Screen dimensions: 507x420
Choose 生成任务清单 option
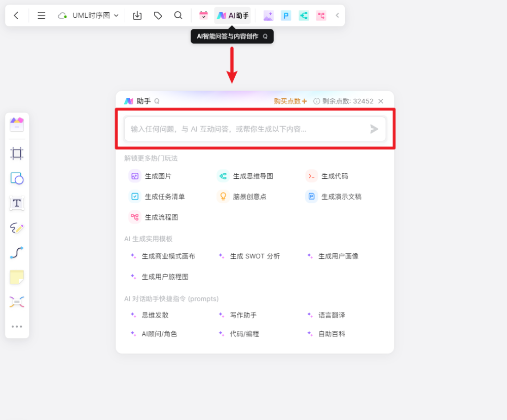[157, 197]
